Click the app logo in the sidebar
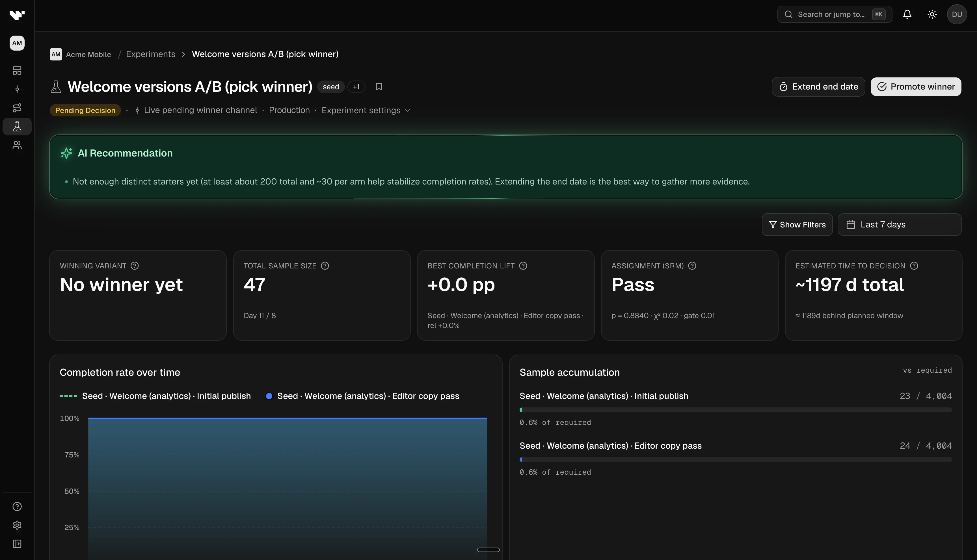This screenshot has width=977, height=560. click(x=17, y=15)
